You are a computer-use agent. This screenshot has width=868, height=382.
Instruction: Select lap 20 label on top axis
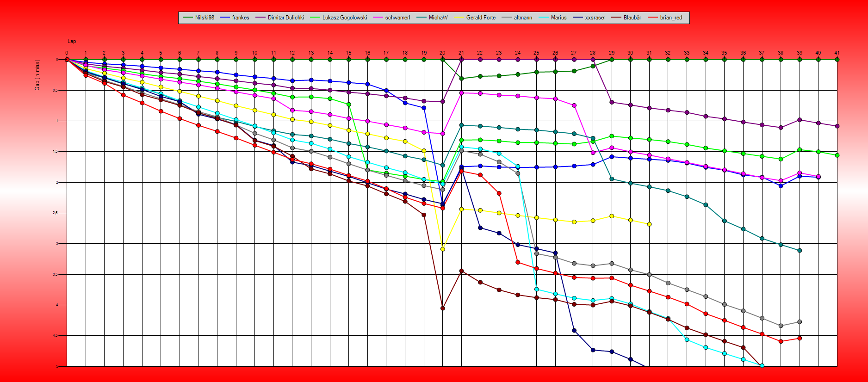pos(442,53)
